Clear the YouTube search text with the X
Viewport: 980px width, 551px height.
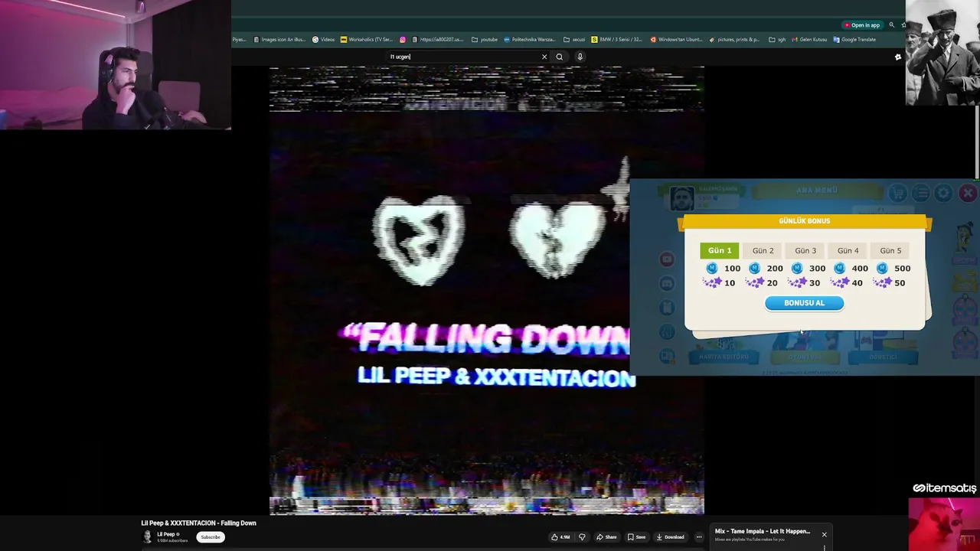(x=544, y=57)
